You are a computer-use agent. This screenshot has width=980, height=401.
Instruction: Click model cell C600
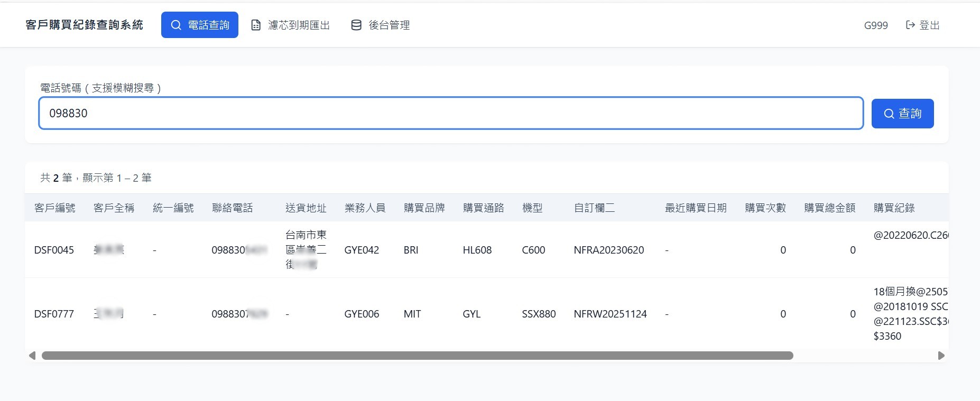(533, 250)
